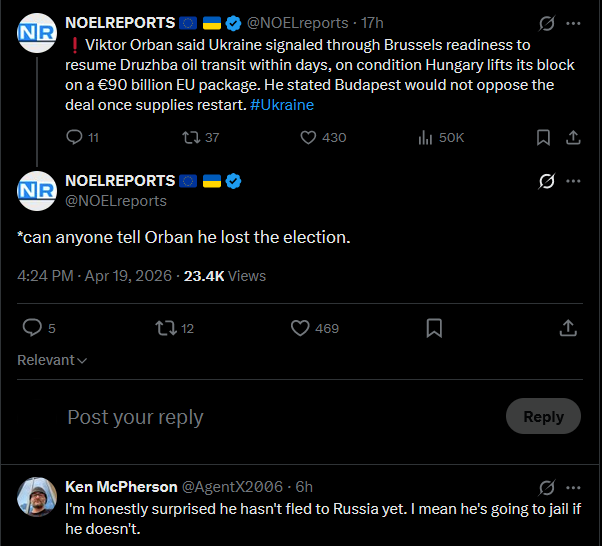Open the #Ukraine hashtag link
This screenshot has width=602, height=546.
coord(282,105)
